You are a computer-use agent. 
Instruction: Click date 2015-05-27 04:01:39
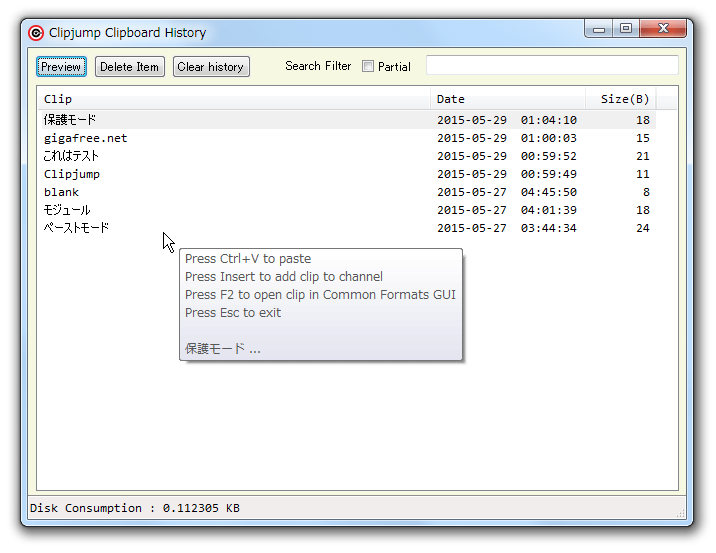click(x=507, y=210)
